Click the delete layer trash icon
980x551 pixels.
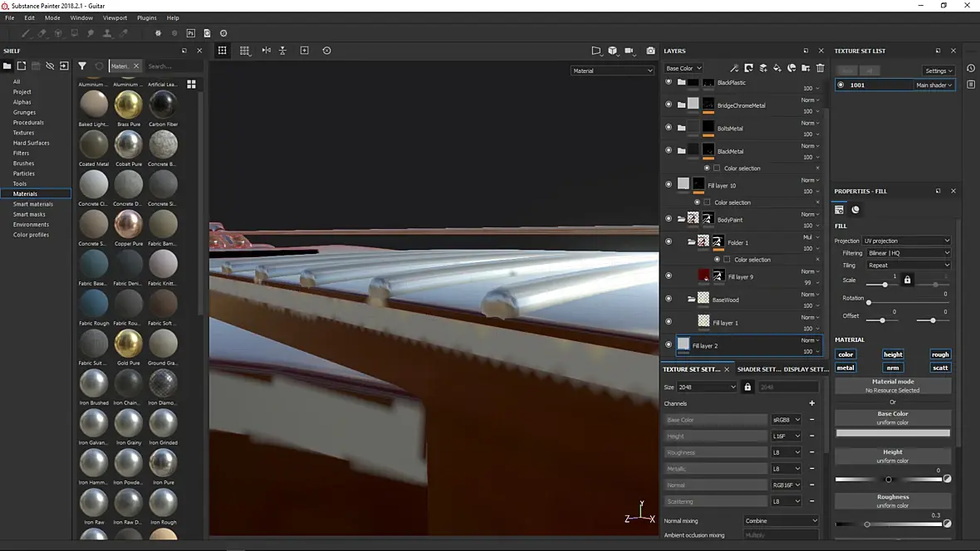tap(820, 68)
